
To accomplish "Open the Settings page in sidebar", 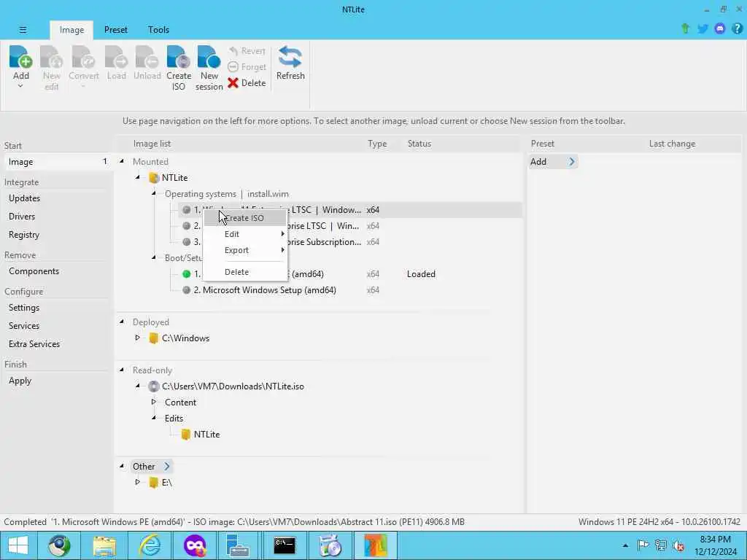I will (24, 308).
